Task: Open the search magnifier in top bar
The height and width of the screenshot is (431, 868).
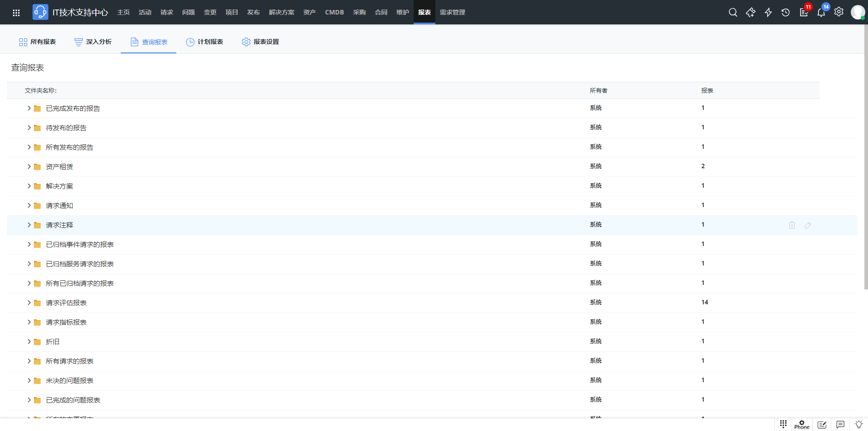Action: [x=733, y=12]
